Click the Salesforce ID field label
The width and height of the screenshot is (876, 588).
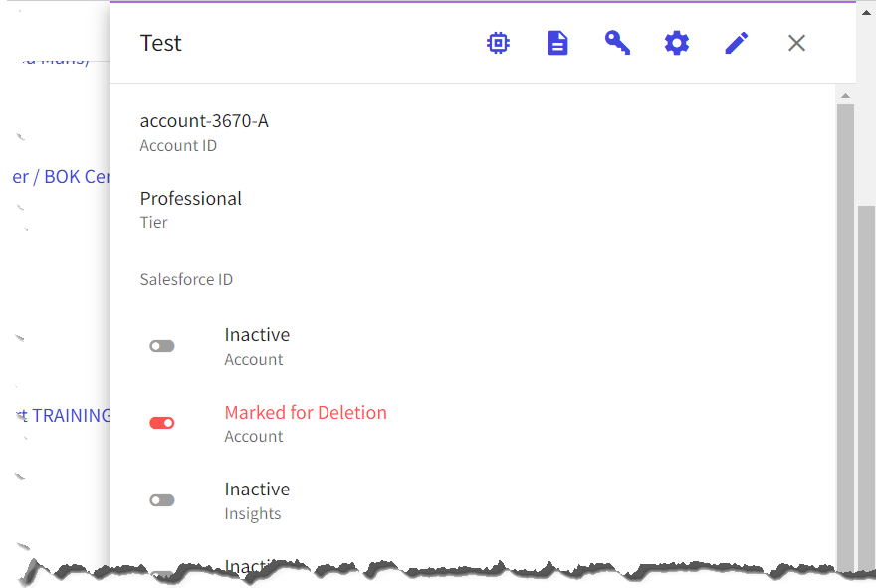186,279
